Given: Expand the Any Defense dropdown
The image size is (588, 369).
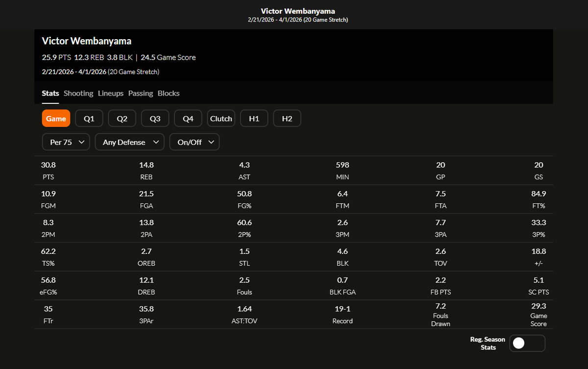Looking at the screenshot, I should tap(130, 142).
